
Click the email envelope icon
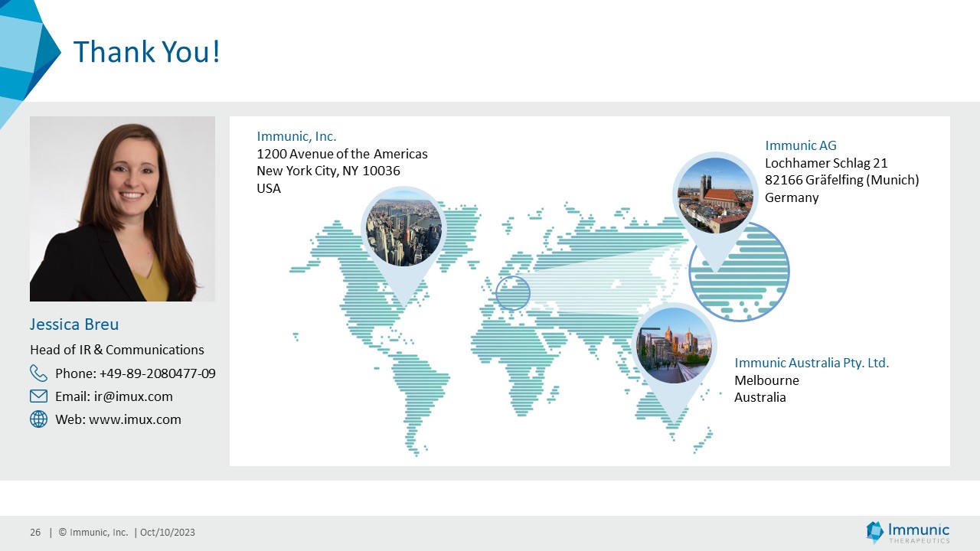point(38,396)
